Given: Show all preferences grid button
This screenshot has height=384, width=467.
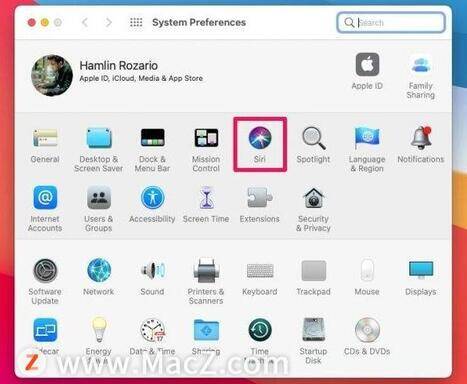Looking at the screenshot, I should (x=136, y=22).
